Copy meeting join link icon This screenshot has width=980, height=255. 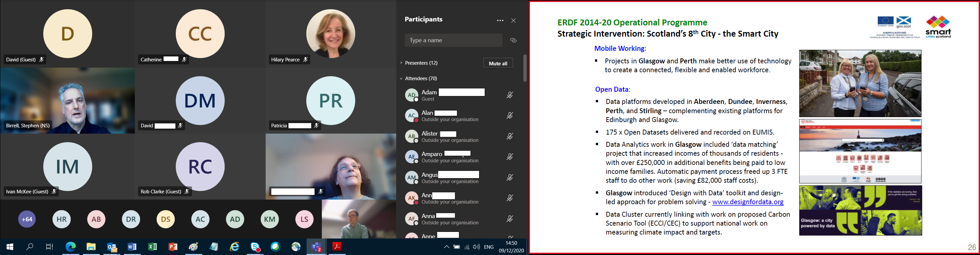pyautogui.click(x=513, y=40)
